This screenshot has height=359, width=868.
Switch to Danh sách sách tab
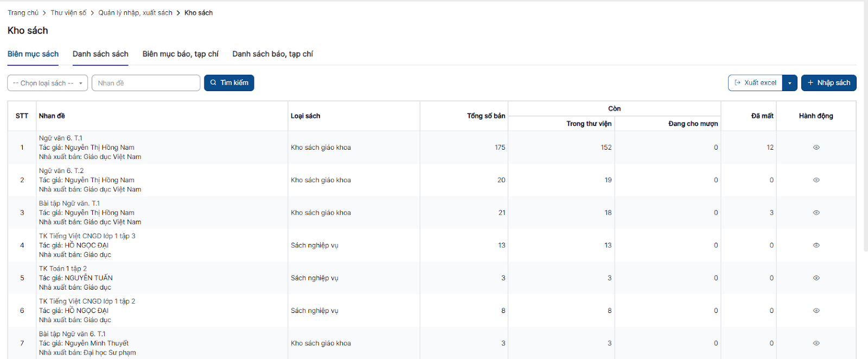coord(100,54)
